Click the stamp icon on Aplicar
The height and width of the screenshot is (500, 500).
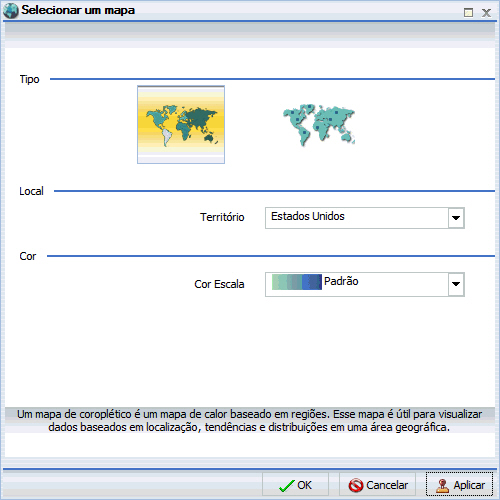click(442, 485)
